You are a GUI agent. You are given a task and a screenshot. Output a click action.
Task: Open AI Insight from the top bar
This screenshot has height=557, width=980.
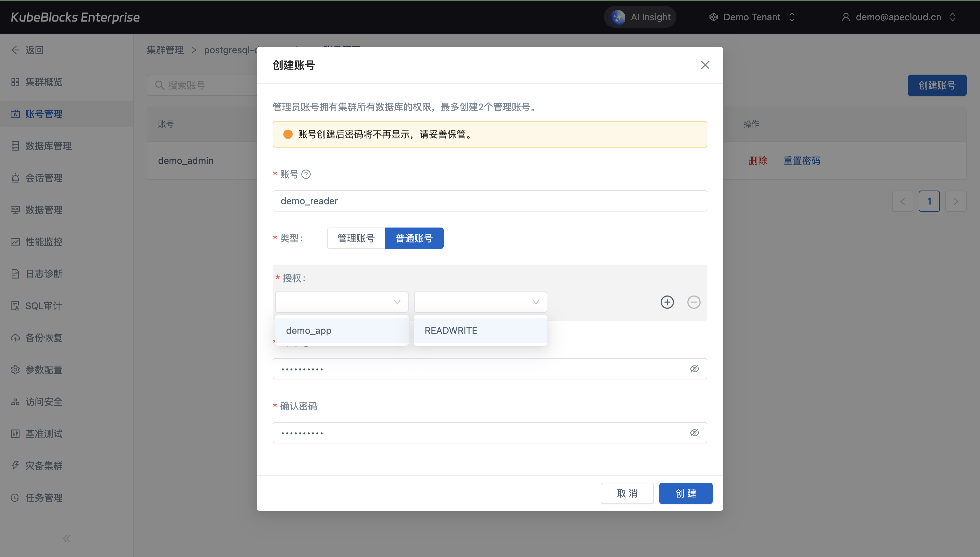coord(640,17)
